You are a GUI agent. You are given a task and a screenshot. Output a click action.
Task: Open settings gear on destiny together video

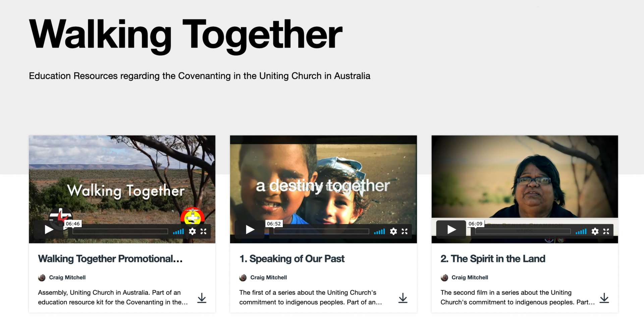coord(393,231)
